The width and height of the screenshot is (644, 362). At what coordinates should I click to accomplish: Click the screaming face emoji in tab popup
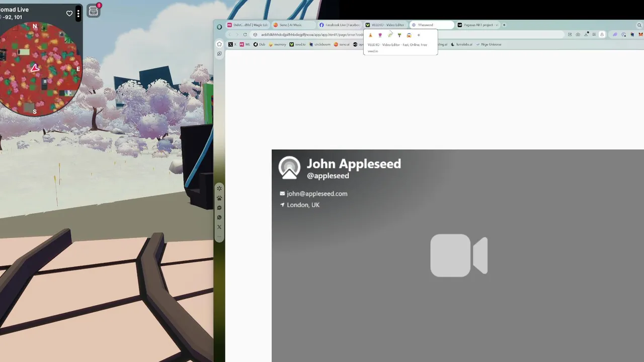[409, 35]
